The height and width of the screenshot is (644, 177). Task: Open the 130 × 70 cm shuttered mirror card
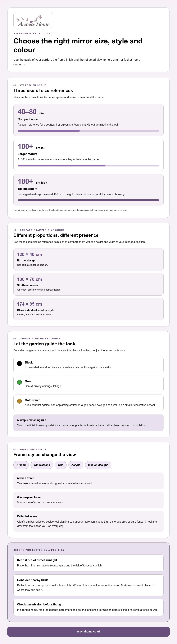(88, 284)
